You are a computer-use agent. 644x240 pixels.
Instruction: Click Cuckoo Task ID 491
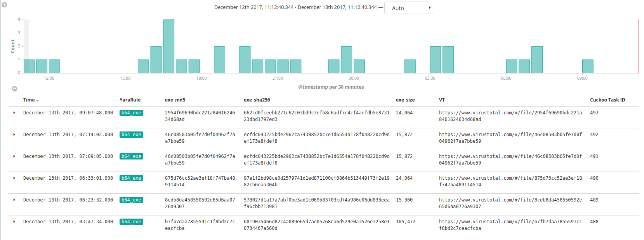pos(594,156)
